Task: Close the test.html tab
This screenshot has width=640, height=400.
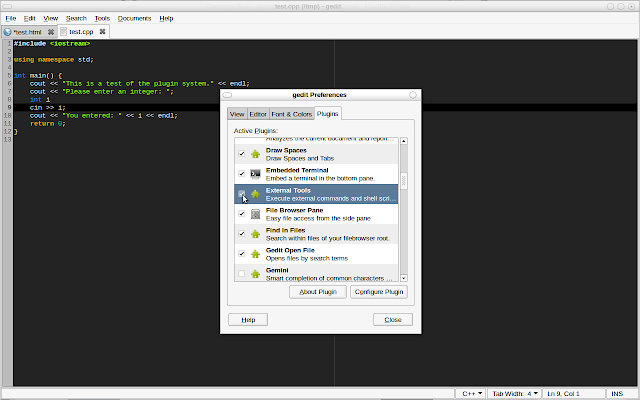Action: tap(51, 32)
